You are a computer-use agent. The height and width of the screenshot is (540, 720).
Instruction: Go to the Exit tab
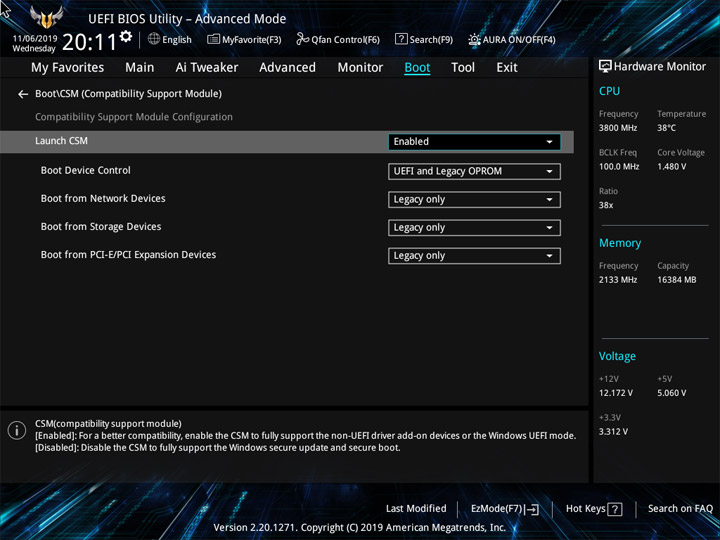507,68
